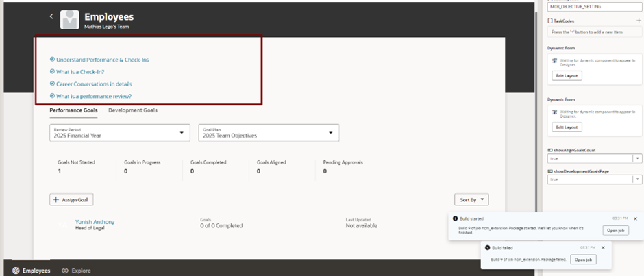
Task: Click the '0 of 0 Completed' goals text
Action: click(221, 225)
